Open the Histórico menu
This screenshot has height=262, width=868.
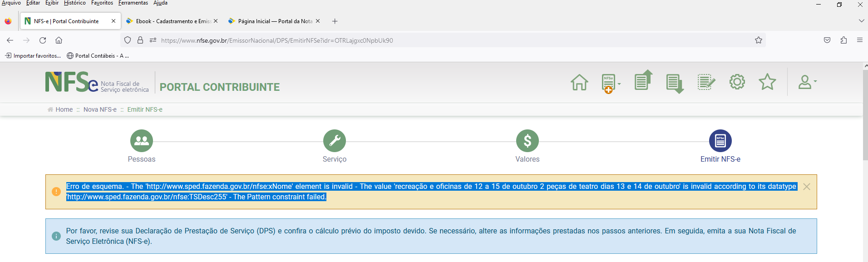pos(74,3)
